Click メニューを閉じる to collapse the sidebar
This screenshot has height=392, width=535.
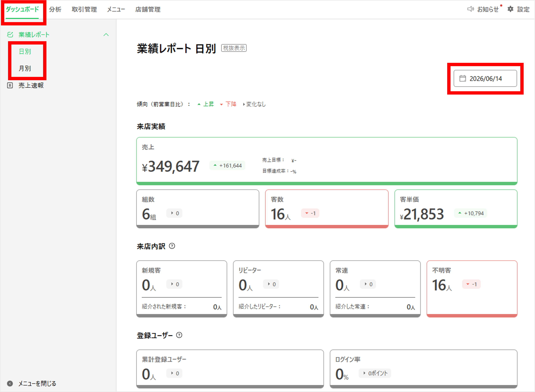[x=37, y=383]
